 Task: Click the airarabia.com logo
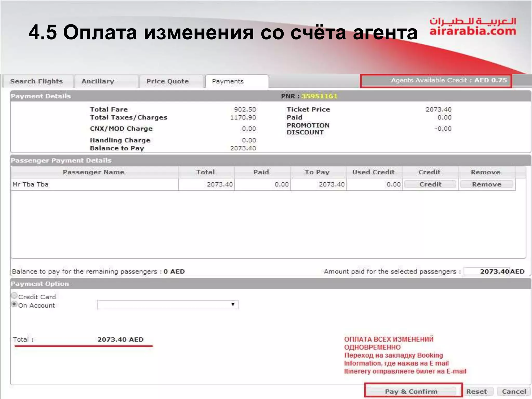(473, 26)
